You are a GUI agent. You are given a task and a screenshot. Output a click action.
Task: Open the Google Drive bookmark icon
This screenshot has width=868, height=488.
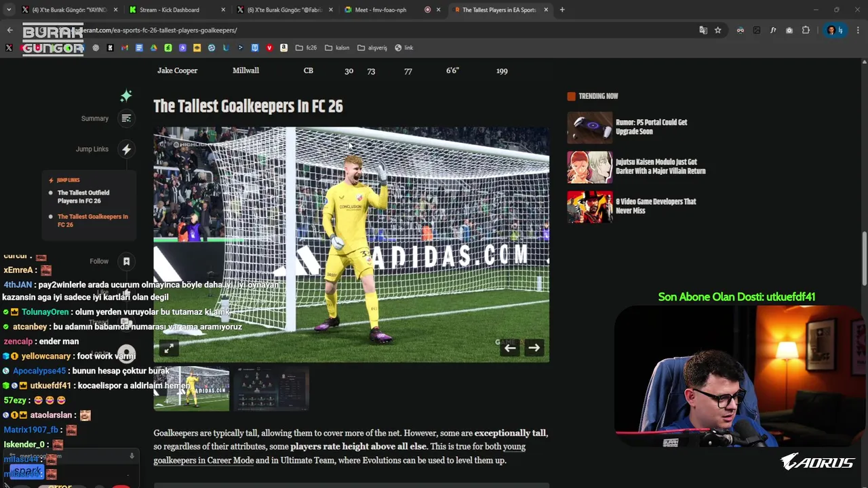click(154, 47)
